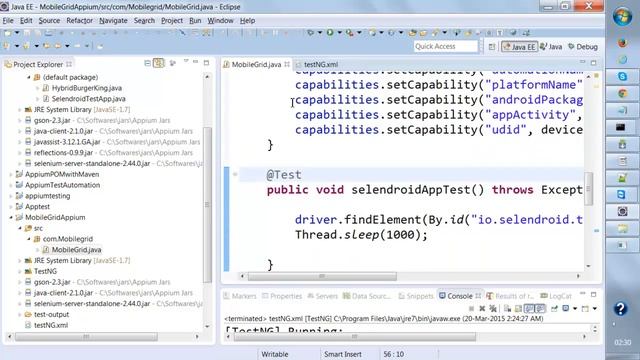Viewport: 640px width, 360px height.
Task: Switch to the Java EE perspective
Action: click(519, 47)
